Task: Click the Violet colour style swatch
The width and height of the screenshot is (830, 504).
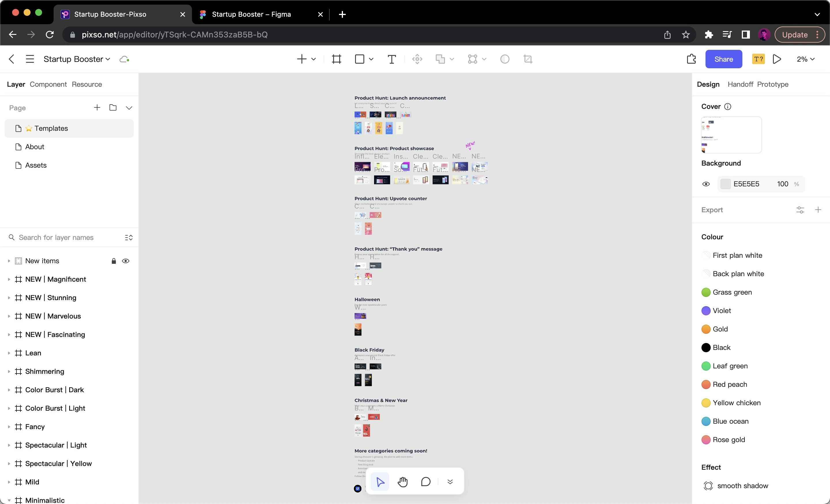Action: click(x=706, y=311)
